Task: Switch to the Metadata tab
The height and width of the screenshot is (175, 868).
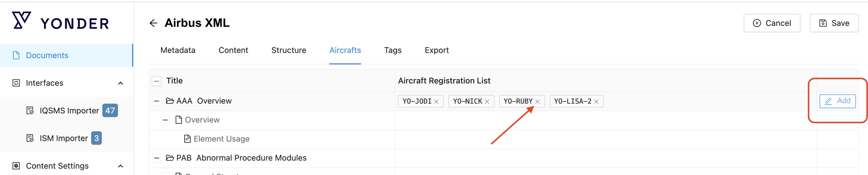Action: point(178,50)
